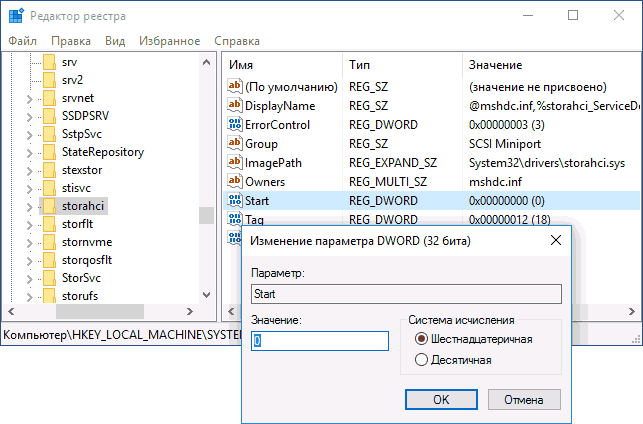
Task: Select the srv folder icon
Action: pyautogui.click(x=49, y=62)
